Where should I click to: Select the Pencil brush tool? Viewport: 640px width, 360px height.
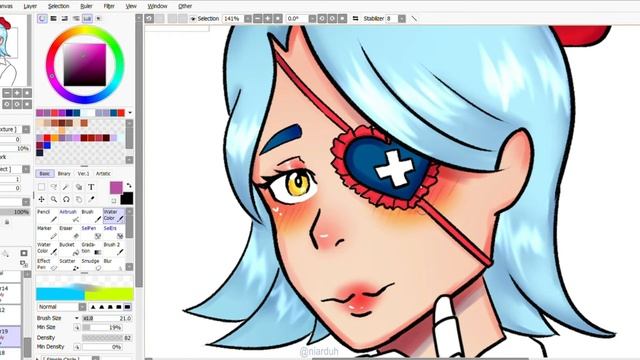pos(47,216)
